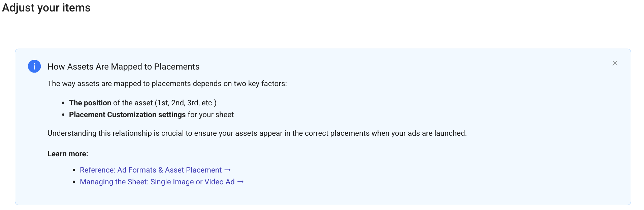This screenshot has height=210, width=644.
Task: Open Reference: Ad Formats & Asset Placement link
Action: 151,170
